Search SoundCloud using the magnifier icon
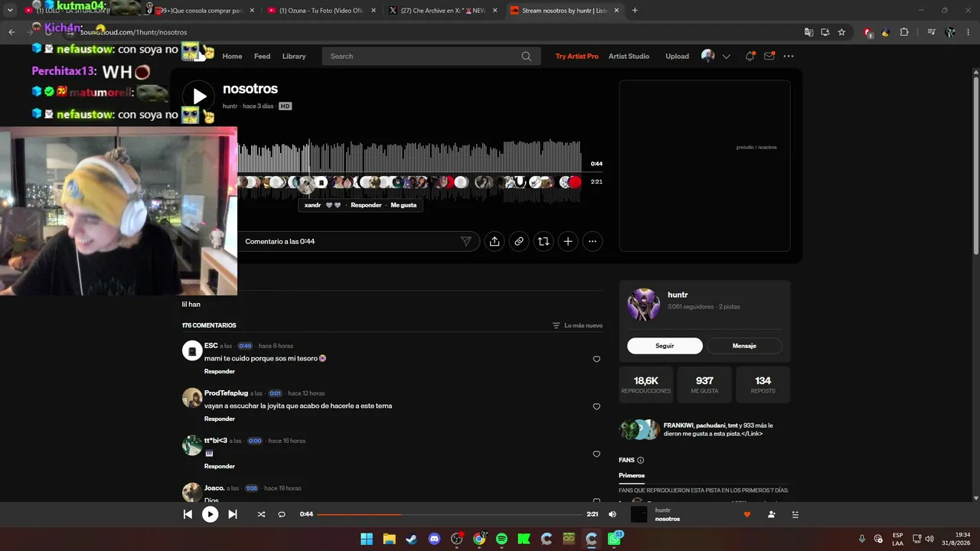Viewport: 980px width, 551px height. click(x=526, y=57)
